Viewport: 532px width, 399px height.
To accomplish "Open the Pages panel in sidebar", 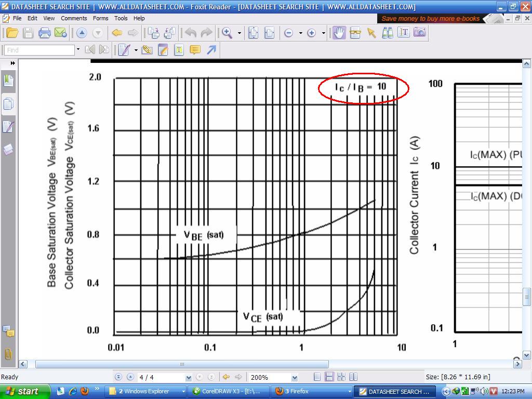I will 8,104.
